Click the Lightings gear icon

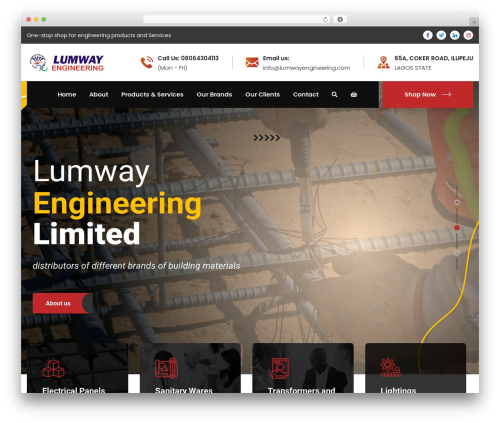(x=391, y=368)
